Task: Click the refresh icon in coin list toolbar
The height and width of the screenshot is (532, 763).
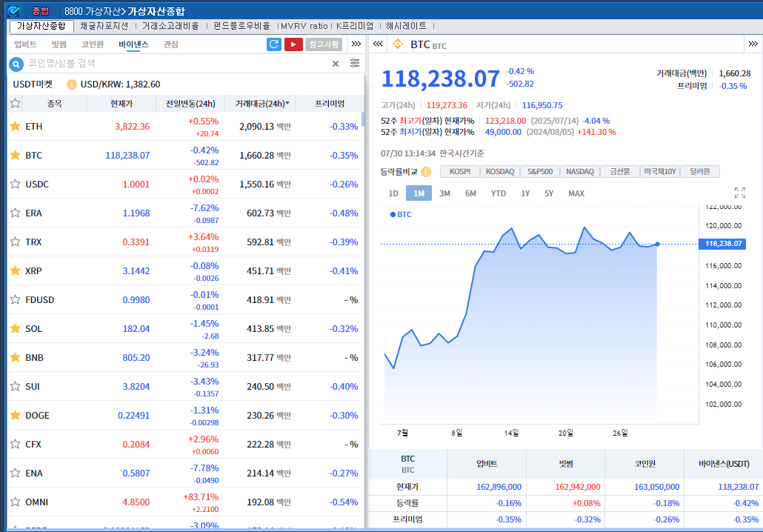Action: pyautogui.click(x=274, y=44)
